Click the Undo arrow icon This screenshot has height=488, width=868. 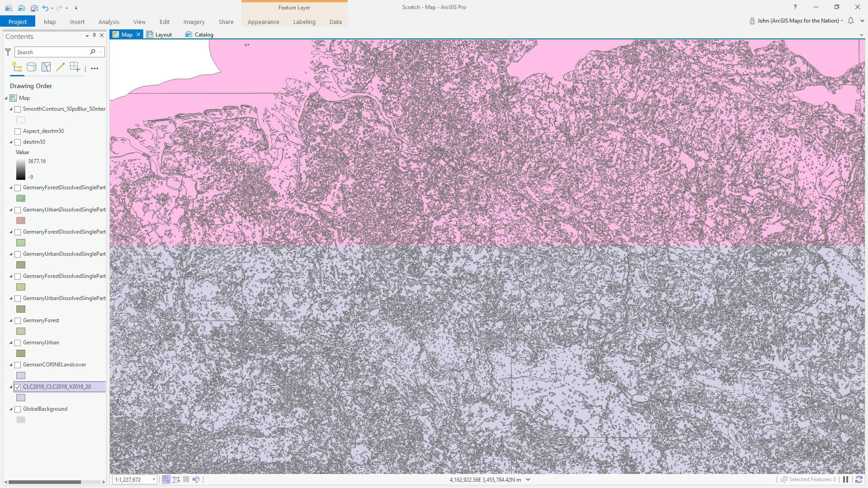coord(45,8)
